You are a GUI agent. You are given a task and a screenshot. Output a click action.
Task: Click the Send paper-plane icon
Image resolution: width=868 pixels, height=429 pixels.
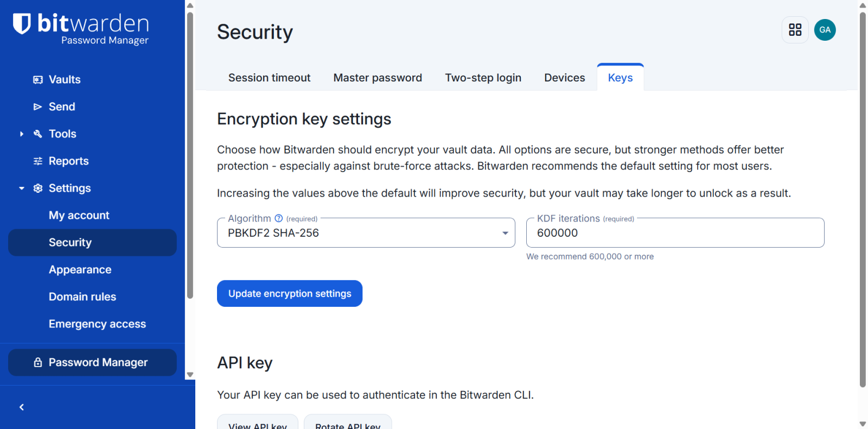tap(38, 107)
